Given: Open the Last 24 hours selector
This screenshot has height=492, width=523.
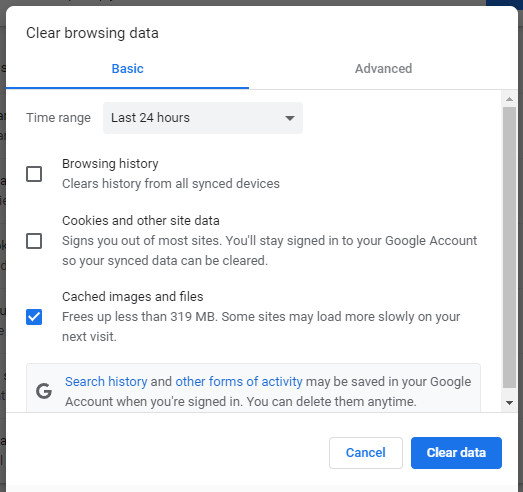Looking at the screenshot, I should click(x=203, y=118).
